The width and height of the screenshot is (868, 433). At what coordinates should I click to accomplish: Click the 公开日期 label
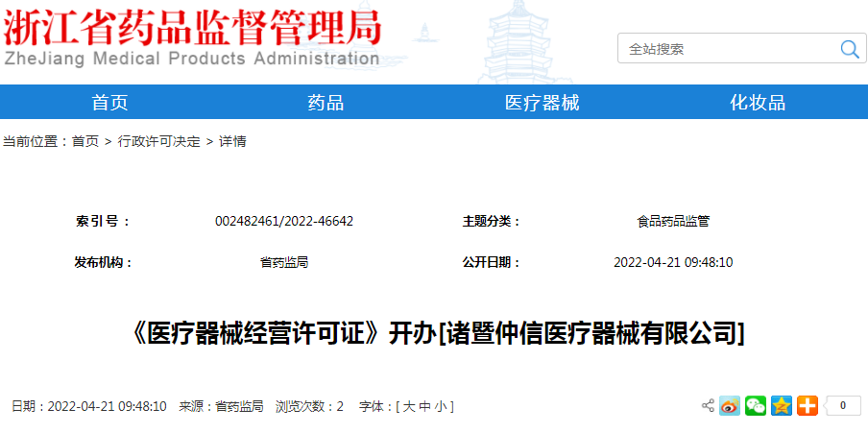[x=493, y=262]
